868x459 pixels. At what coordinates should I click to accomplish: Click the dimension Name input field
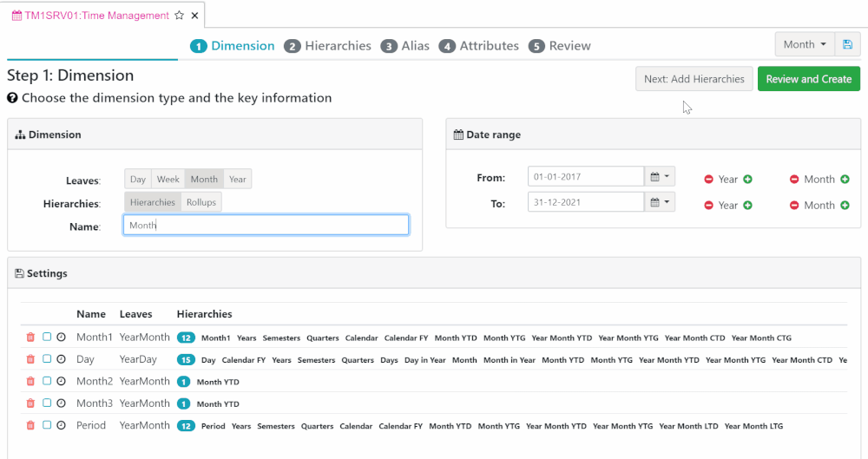[266, 226]
